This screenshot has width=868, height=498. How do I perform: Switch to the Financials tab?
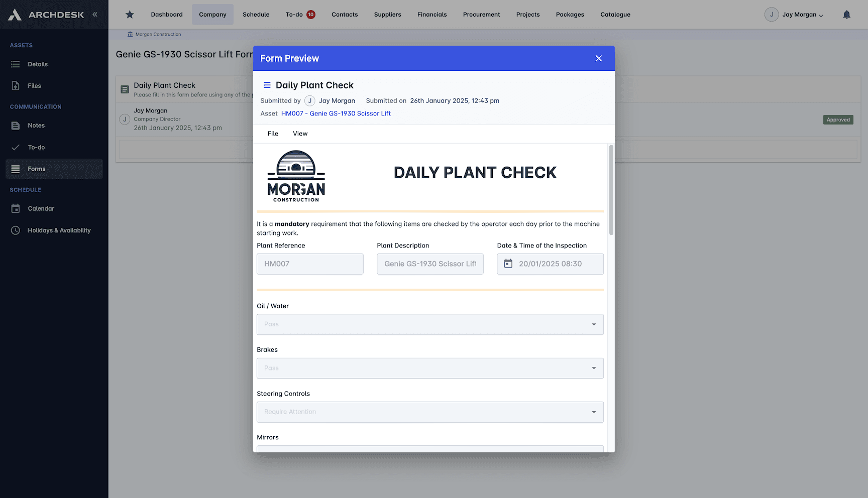pyautogui.click(x=432, y=15)
